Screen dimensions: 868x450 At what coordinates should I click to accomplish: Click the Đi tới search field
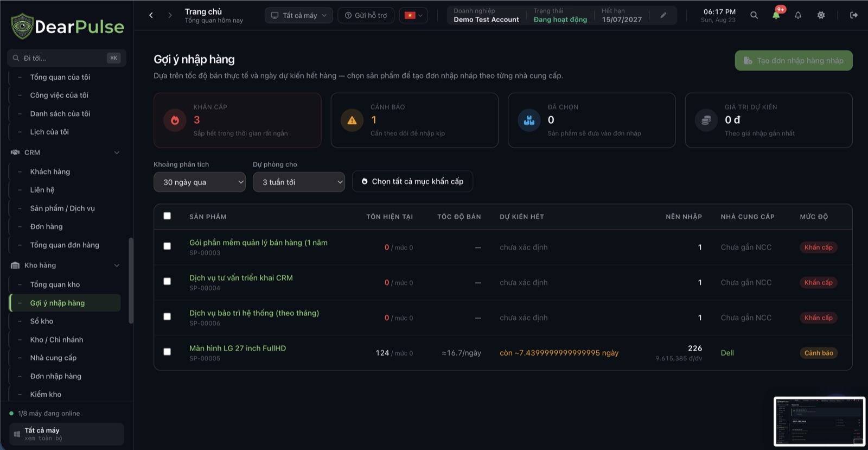pyautogui.click(x=67, y=58)
